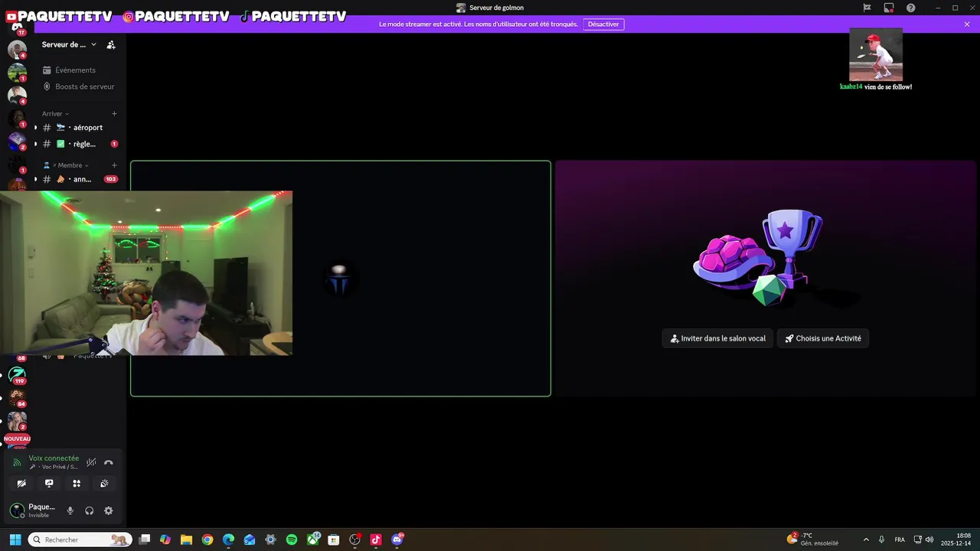Launch an activity from voice panel

tap(77, 484)
